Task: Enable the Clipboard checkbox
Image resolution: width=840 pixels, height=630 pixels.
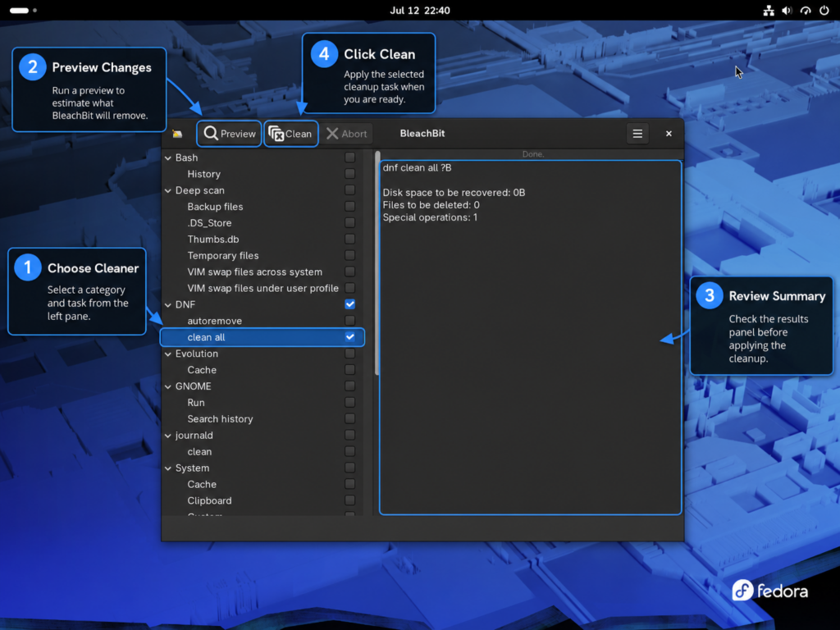Action: point(349,500)
